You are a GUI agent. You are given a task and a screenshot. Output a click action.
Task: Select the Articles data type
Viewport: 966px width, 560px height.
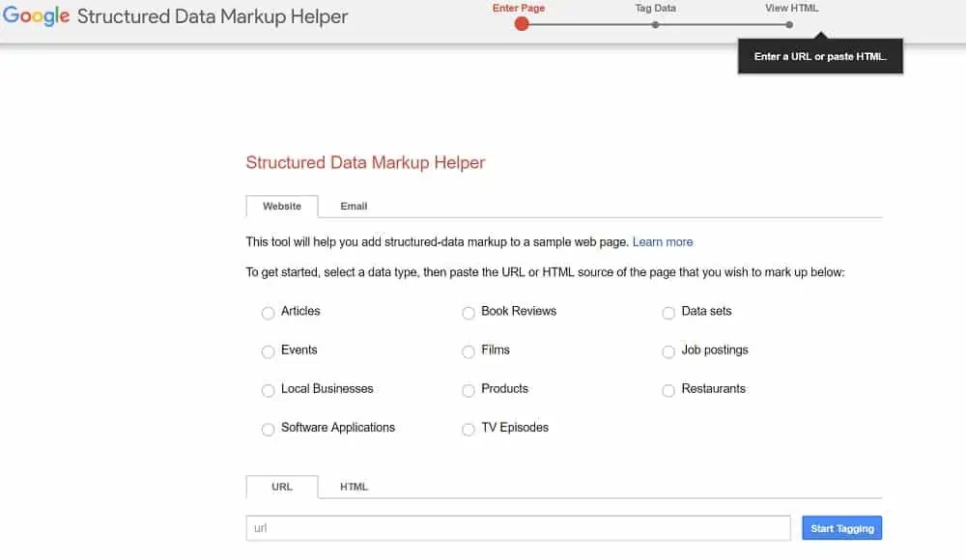pos(268,313)
